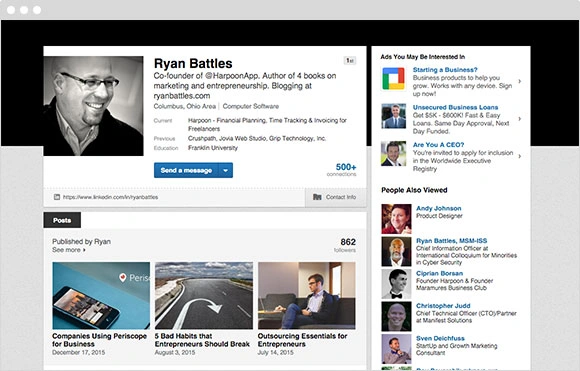Screen dimensions: 580x371
Task: Click the Columbus, Ohio Area location text
Action: click(x=185, y=107)
